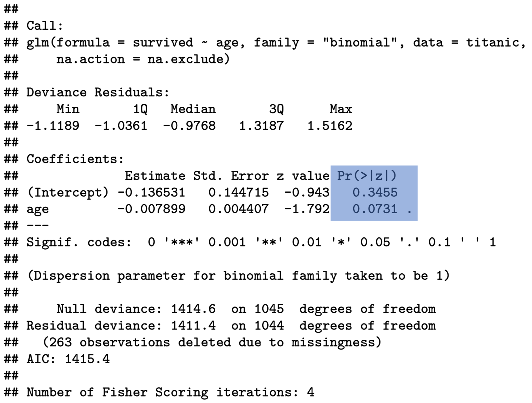532x403 pixels.
Task: Click the Null deviance value 1414.6
Action: point(193,309)
